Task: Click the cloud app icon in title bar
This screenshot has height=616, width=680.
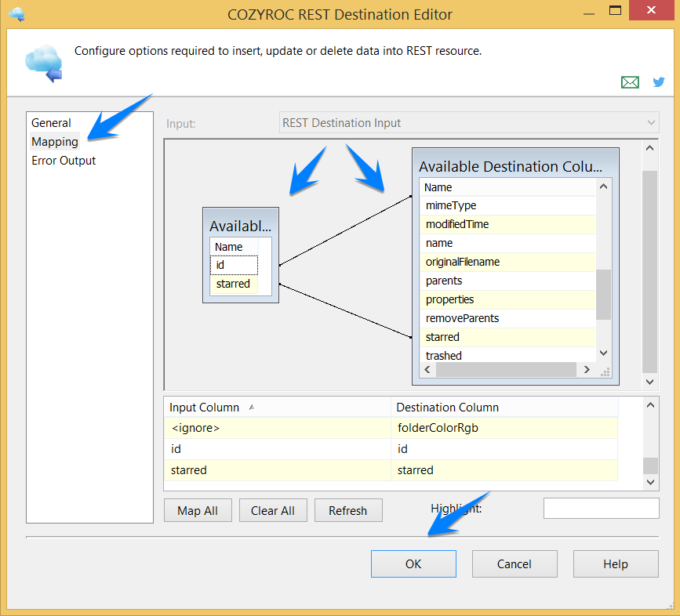Action: point(17,14)
